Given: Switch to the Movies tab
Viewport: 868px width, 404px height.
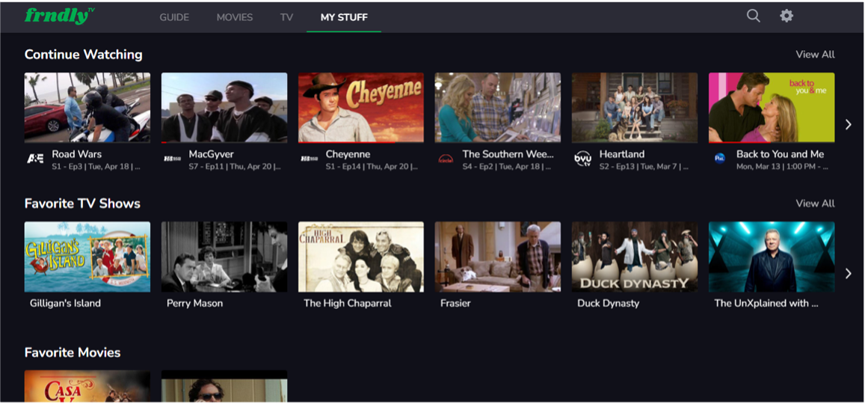Looking at the screenshot, I should (x=235, y=17).
